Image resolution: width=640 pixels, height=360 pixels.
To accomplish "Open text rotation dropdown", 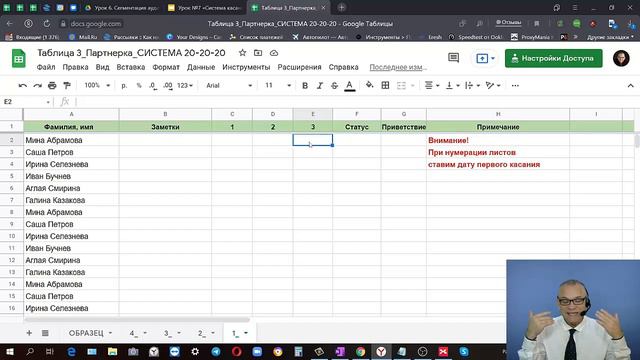I will pos(493,85).
